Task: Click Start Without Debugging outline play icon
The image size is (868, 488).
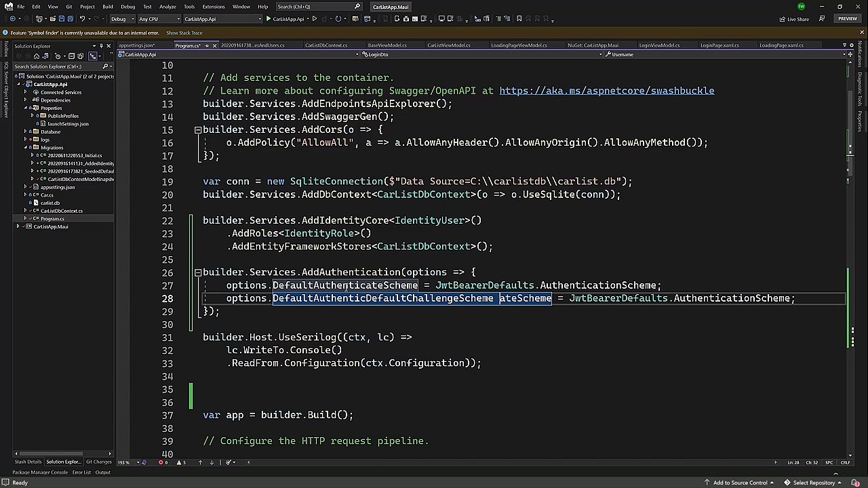Action: click(x=314, y=19)
